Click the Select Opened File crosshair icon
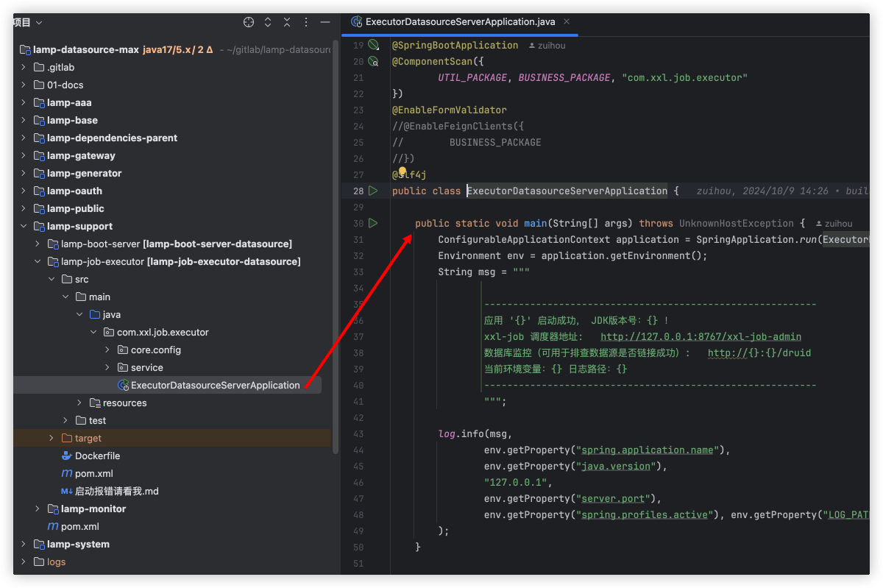The width and height of the screenshot is (883, 588). pos(249,23)
